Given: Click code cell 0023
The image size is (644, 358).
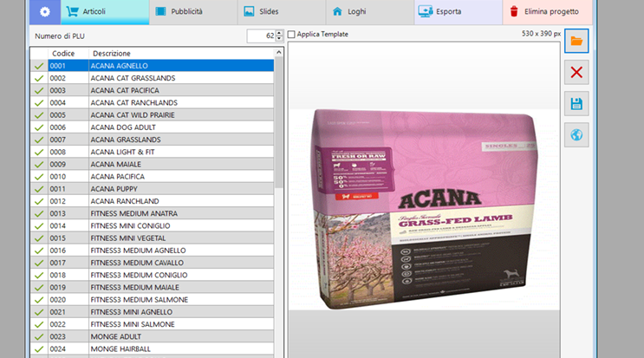Looking at the screenshot, I should (x=68, y=336).
